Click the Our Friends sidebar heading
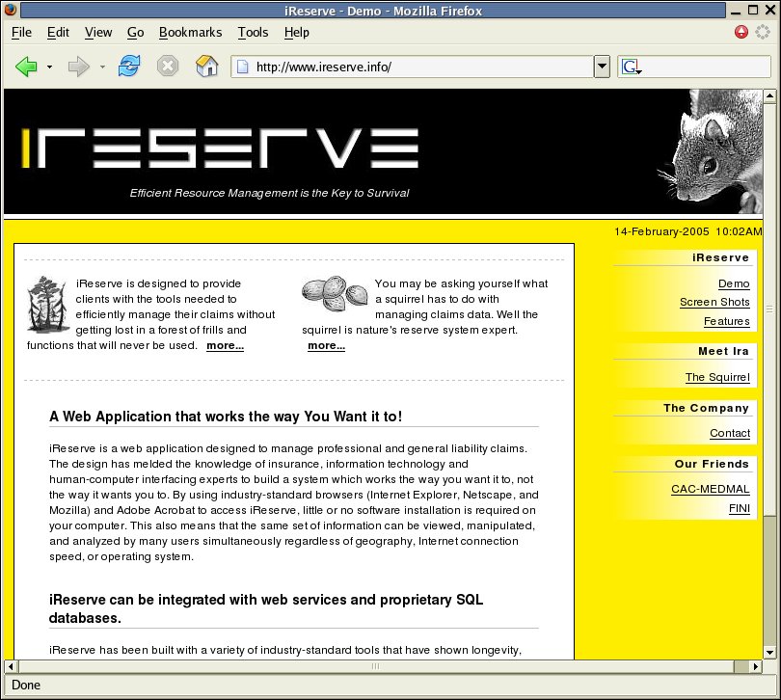This screenshot has height=700, width=781. 712,464
